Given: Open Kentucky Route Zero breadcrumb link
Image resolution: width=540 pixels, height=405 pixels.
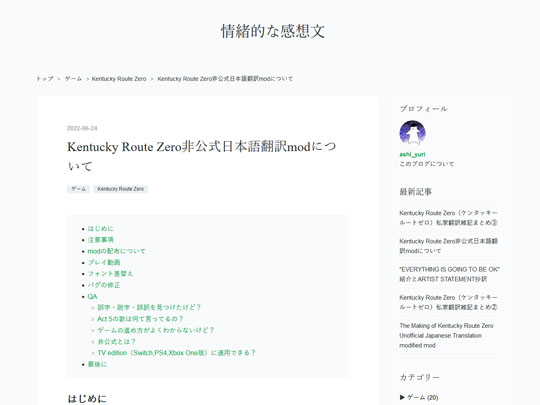Looking at the screenshot, I should click(x=119, y=79).
